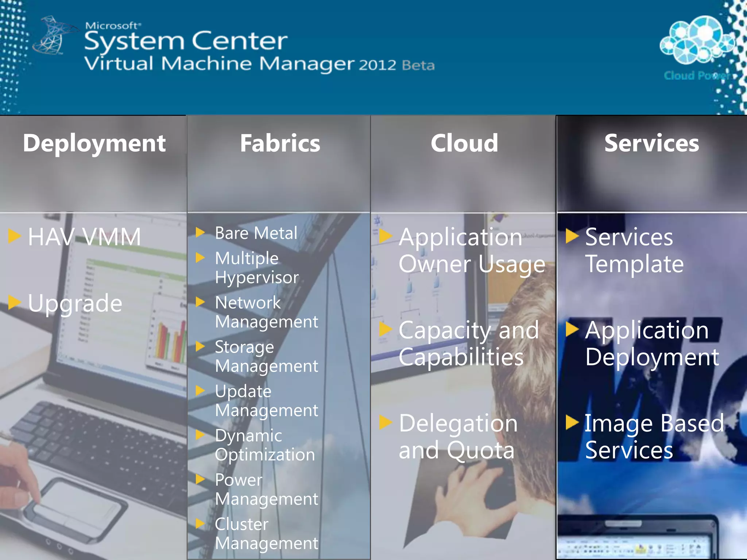Click the 'Cloud Power' caption text

coord(697,75)
